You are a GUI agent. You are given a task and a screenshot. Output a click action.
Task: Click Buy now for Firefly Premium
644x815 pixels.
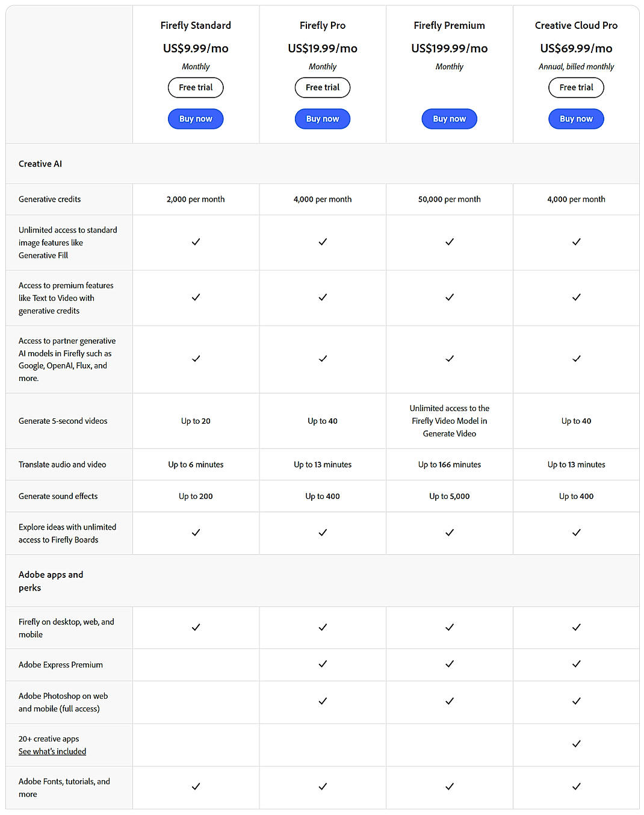coord(449,119)
